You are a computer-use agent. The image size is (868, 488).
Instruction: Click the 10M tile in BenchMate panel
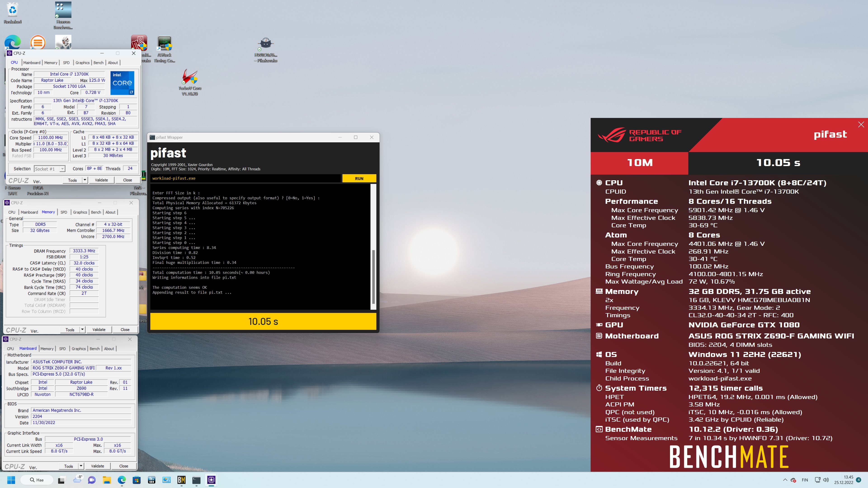[x=639, y=163]
